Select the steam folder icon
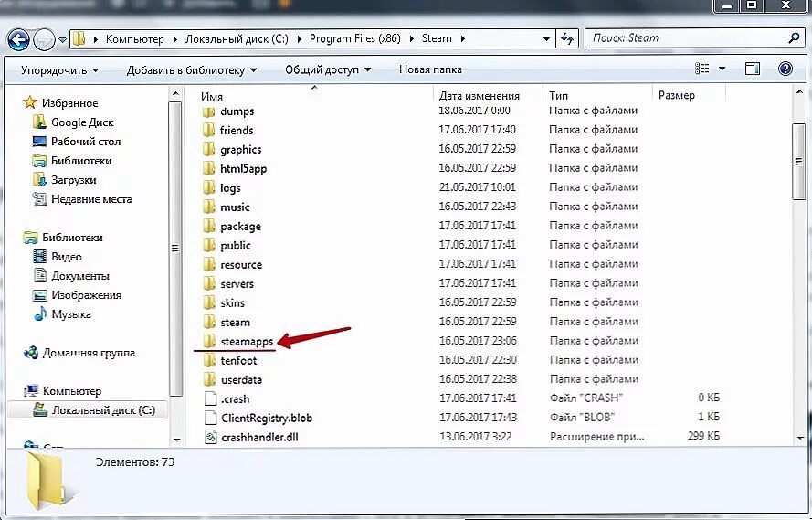Viewport: 812px width, 520px height. (208, 322)
